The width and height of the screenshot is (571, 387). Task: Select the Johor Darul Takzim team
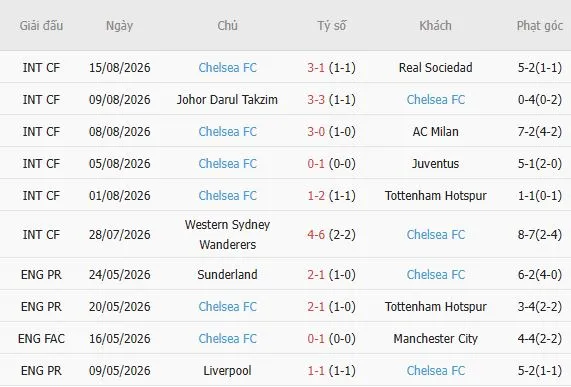pyautogui.click(x=227, y=99)
